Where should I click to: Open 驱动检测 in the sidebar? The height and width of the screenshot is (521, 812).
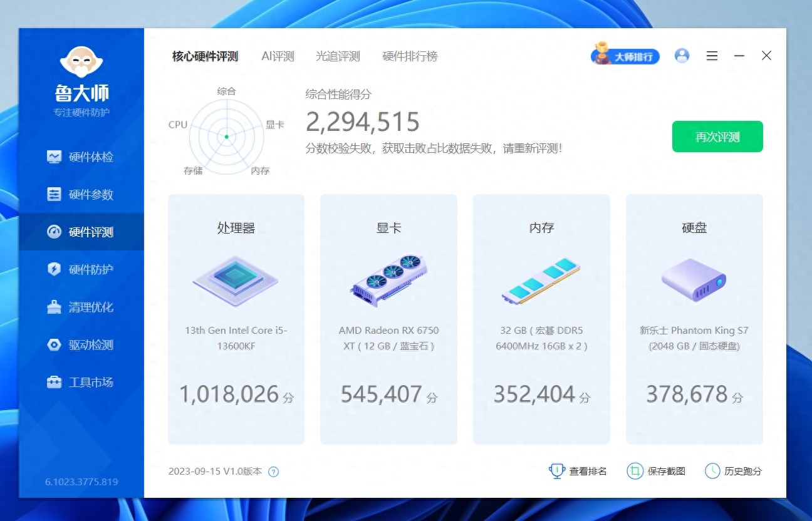click(81, 344)
